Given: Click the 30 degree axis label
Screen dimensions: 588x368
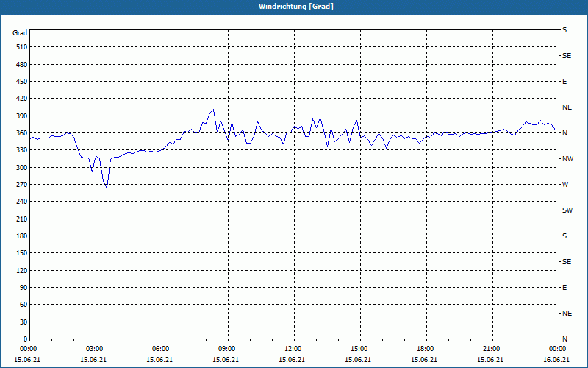Looking at the screenshot, I should click(24, 322).
